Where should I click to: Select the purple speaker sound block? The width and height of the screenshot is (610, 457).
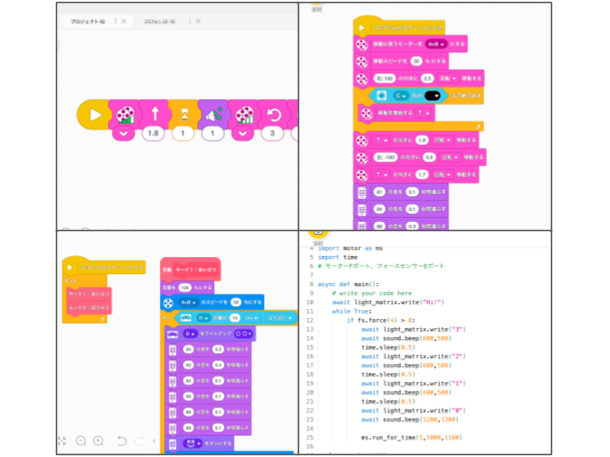tap(212, 115)
